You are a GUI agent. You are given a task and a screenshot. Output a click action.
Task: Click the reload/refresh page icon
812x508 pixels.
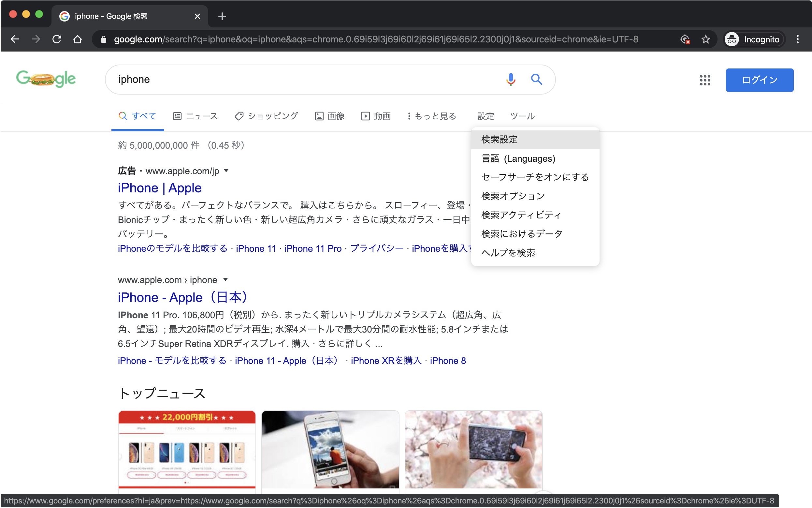coord(57,39)
